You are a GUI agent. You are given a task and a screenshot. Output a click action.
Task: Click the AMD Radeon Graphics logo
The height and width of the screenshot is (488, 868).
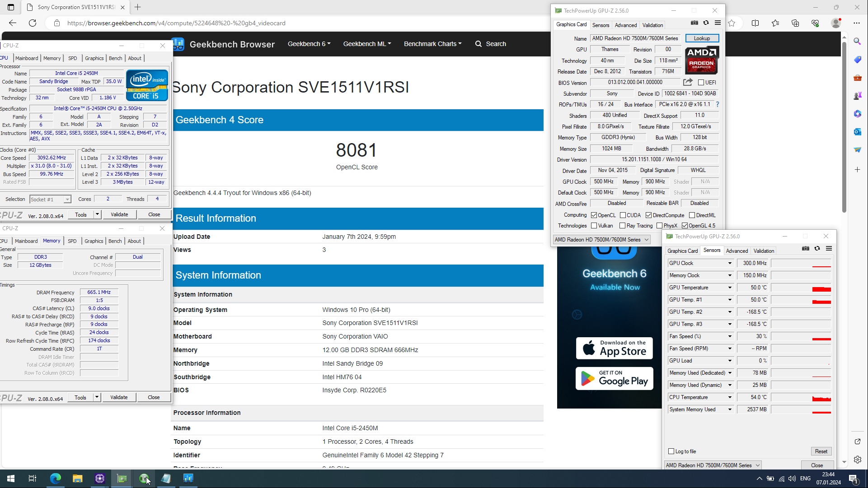(x=702, y=60)
